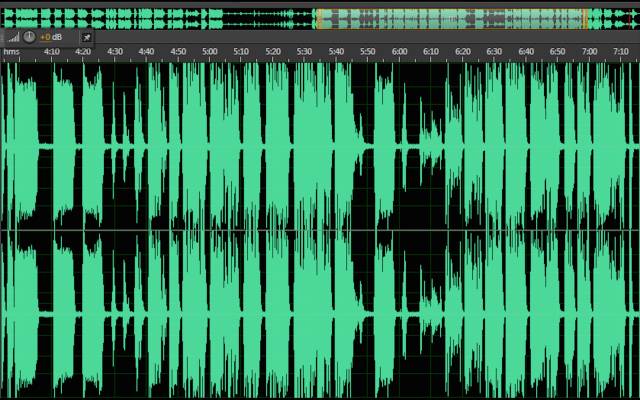The height and width of the screenshot is (400, 640).
Task: Click the 5:30 mark on the ruler
Action: pyautogui.click(x=304, y=51)
